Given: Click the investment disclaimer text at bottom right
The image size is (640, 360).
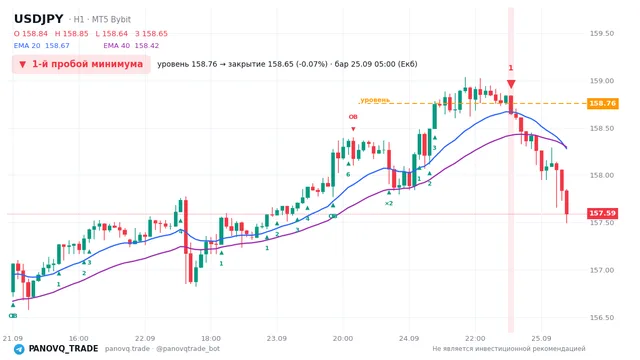Looking at the screenshot, I should pos(509,349).
